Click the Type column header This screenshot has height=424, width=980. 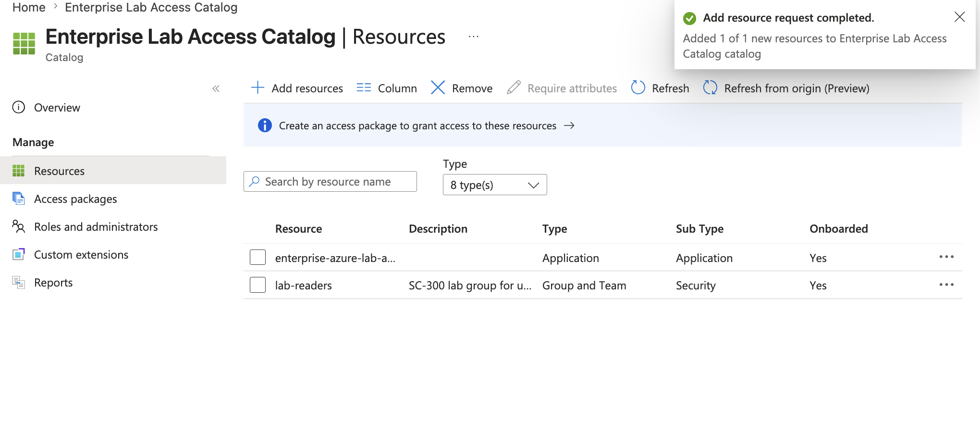tap(554, 229)
